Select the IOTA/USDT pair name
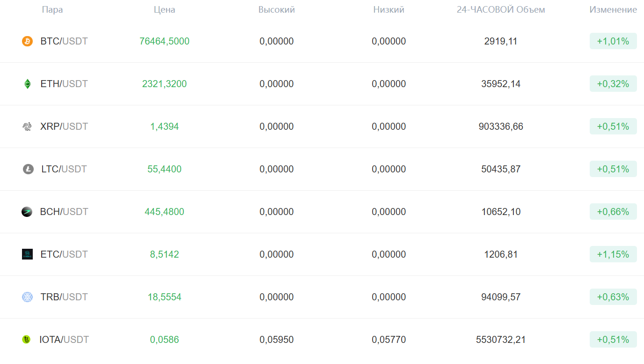Viewport: 644px width, 364px height. click(x=64, y=340)
